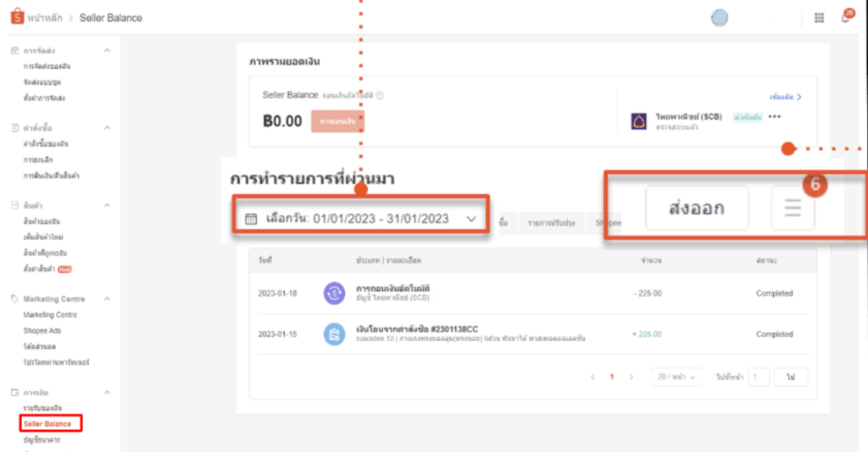Open คำสั่งซื้อของฉัน in sidebar
Screen dimensions: 868x452
pyautogui.click(x=46, y=143)
